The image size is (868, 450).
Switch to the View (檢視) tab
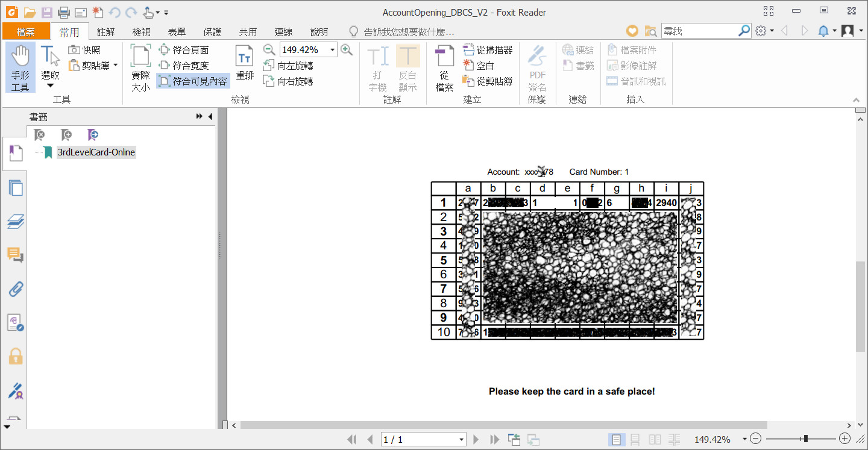(x=142, y=32)
